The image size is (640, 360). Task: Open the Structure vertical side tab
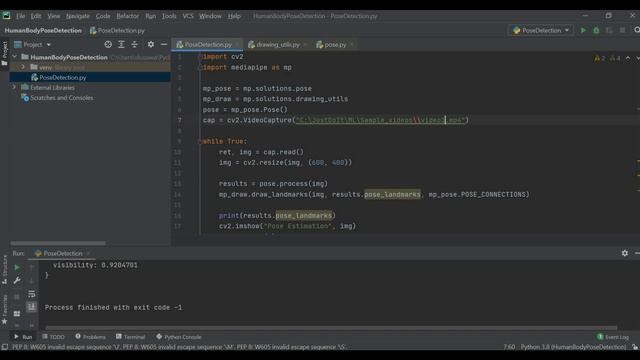(x=4, y=269)
